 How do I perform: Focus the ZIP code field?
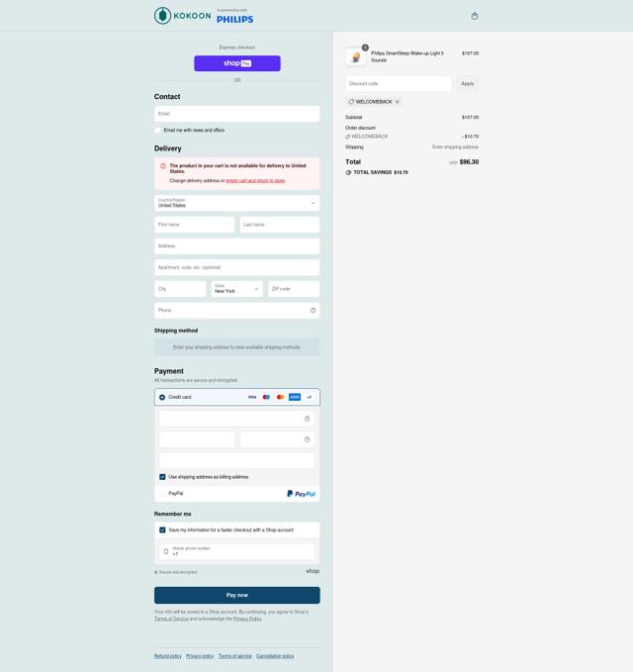point(294,289)
